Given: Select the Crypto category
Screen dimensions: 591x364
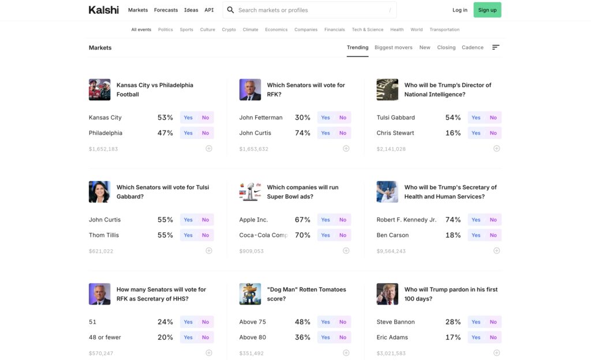Looking at the screenshot, I should tap(229, 29).
